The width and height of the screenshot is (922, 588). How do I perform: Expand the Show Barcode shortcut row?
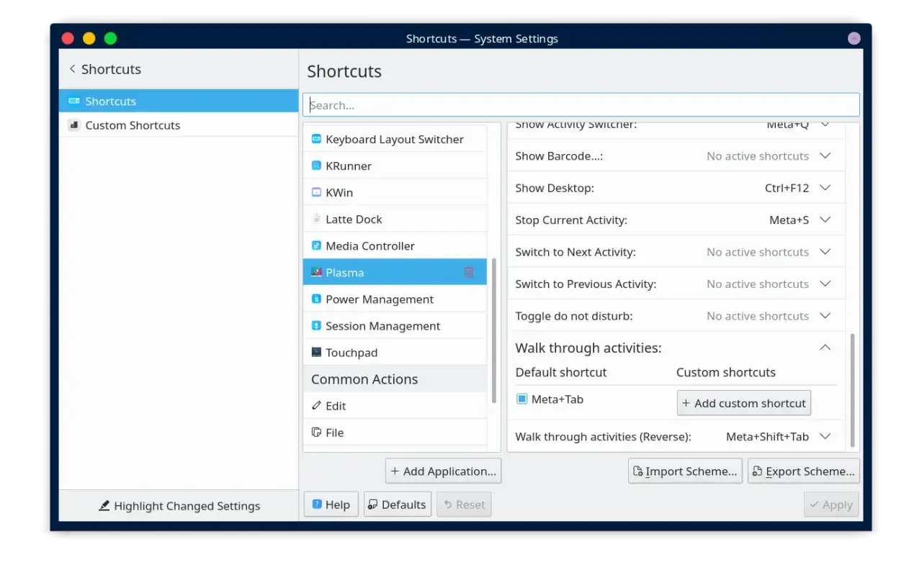point(825,155)
